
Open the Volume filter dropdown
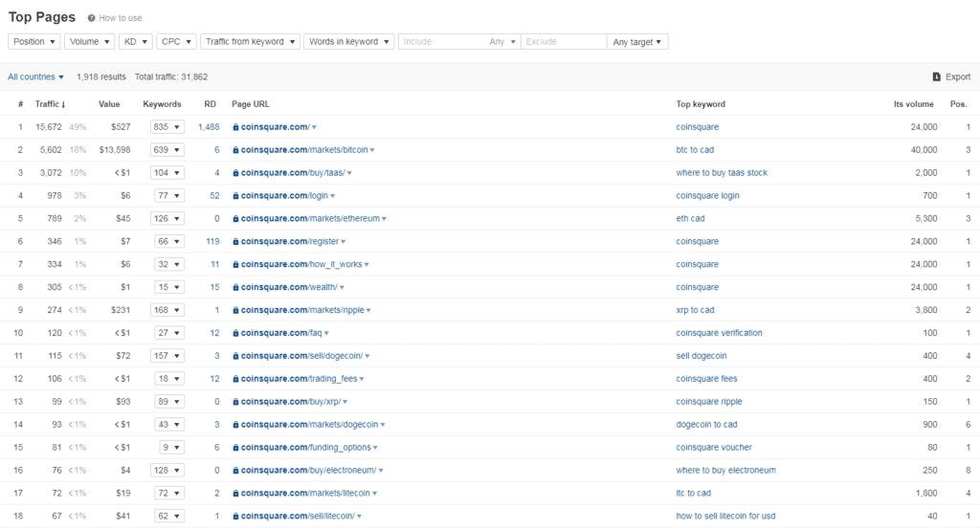[89, 42]
